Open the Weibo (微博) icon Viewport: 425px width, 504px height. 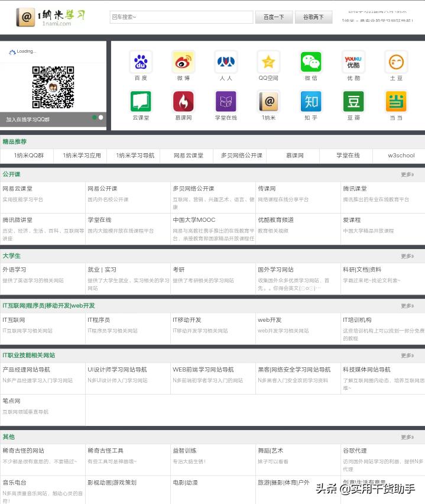(x=183, y=62)
